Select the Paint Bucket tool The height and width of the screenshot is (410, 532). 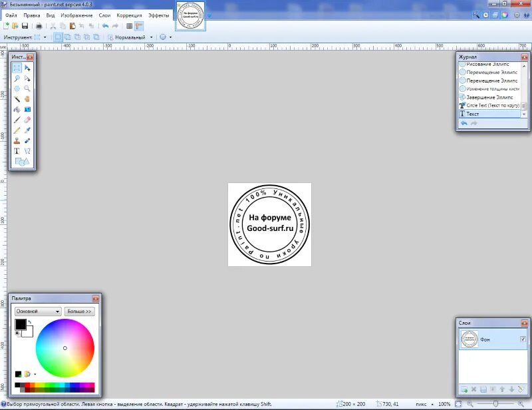17,109
